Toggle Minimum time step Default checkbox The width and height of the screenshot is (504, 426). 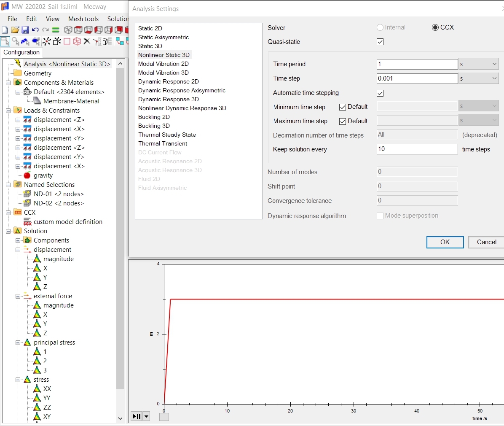tap(342, 107)
